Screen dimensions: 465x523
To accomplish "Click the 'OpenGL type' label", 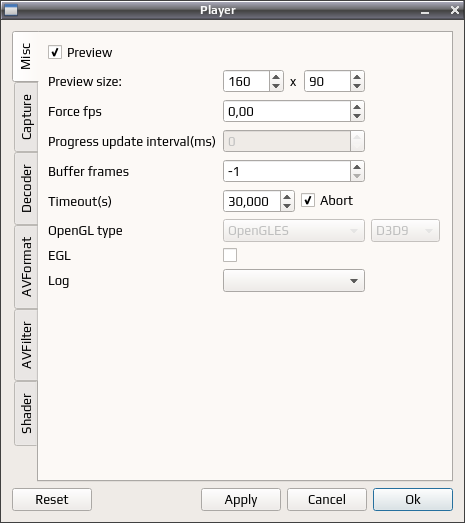I will click(85, 231).
